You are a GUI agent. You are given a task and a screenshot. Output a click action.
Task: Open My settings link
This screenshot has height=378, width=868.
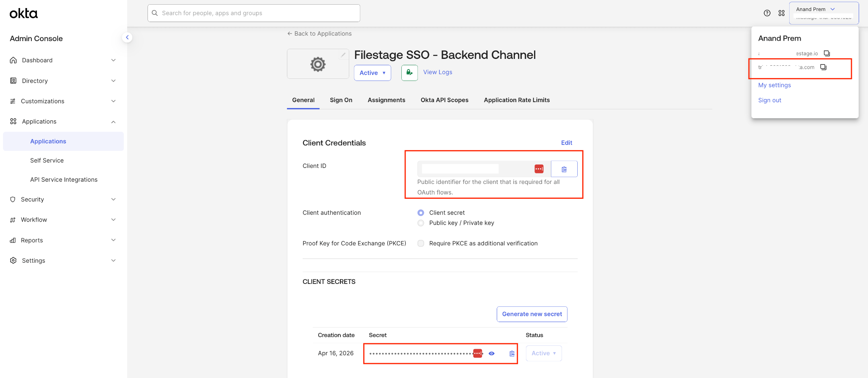click(x=774, y=85)
